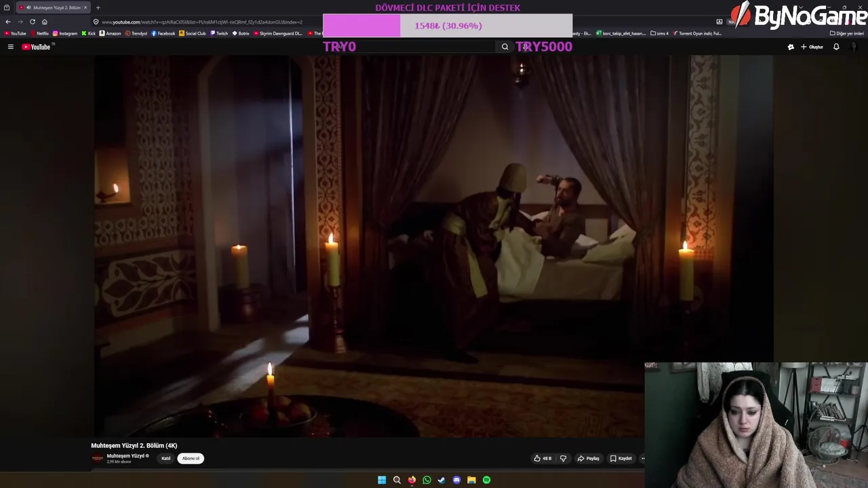Viewport: 868px width, 488px height.
Task: Dislike the video with thumbs-down
Action: point(563,458)
